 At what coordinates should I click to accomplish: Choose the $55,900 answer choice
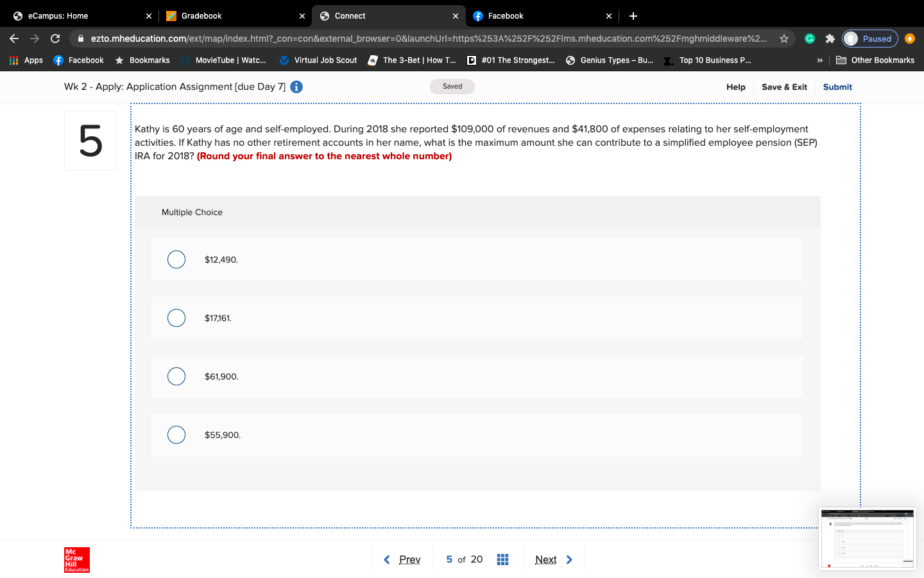(x=176, y=435)
